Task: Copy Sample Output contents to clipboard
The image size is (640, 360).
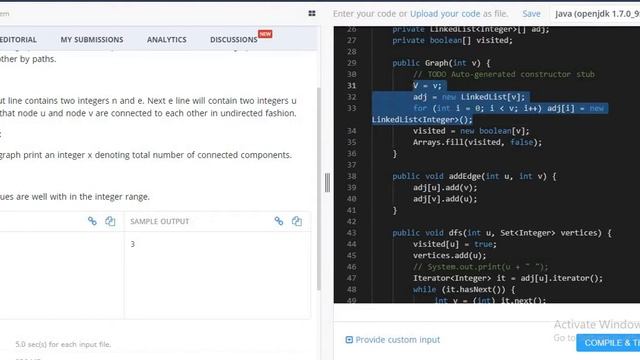Action: [x=297, y=221]
